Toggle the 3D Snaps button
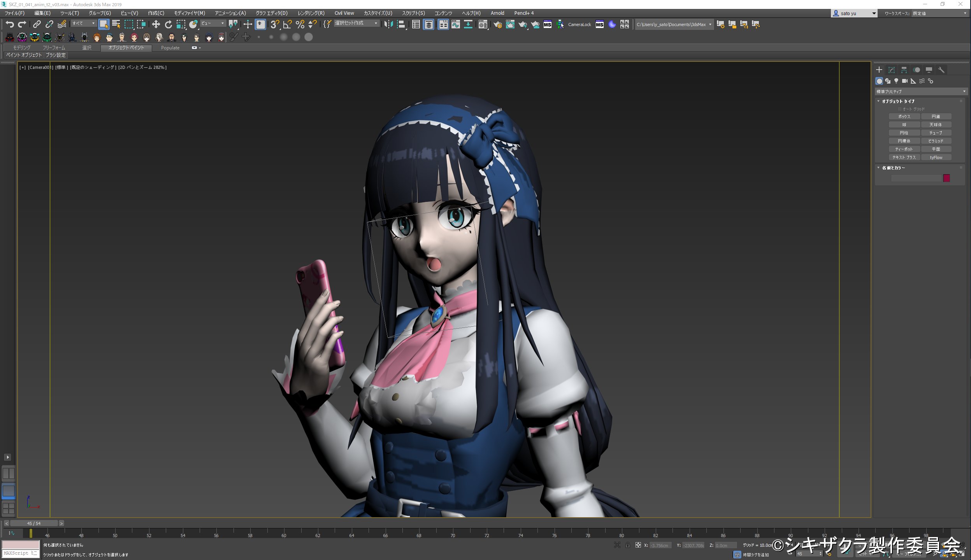The height and width of the screenshot is (560, 971). click(275, 24)
